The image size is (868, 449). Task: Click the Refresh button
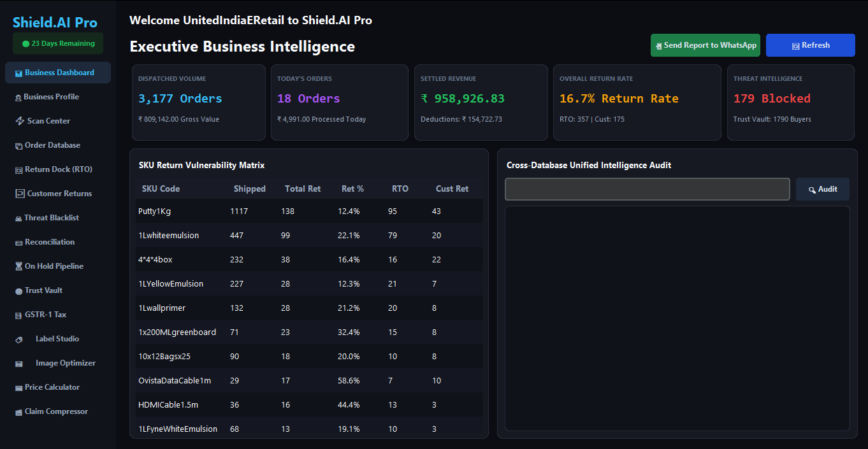coord(811,45)
